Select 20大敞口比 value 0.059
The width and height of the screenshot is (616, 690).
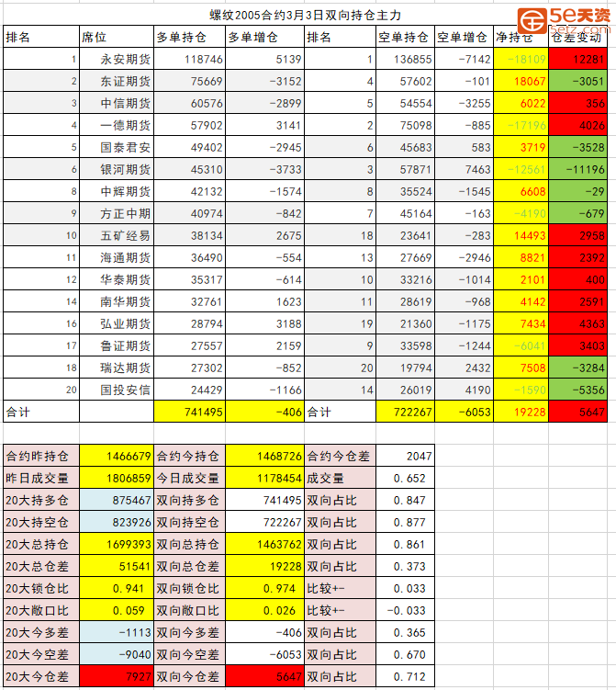pyautogui.click(x=117, y=610)
